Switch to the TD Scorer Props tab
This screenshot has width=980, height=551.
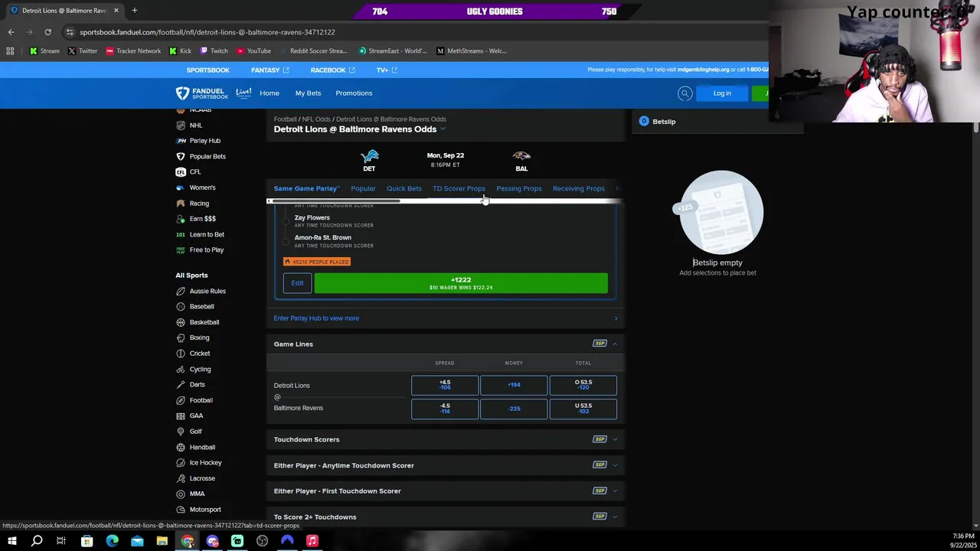459,188
